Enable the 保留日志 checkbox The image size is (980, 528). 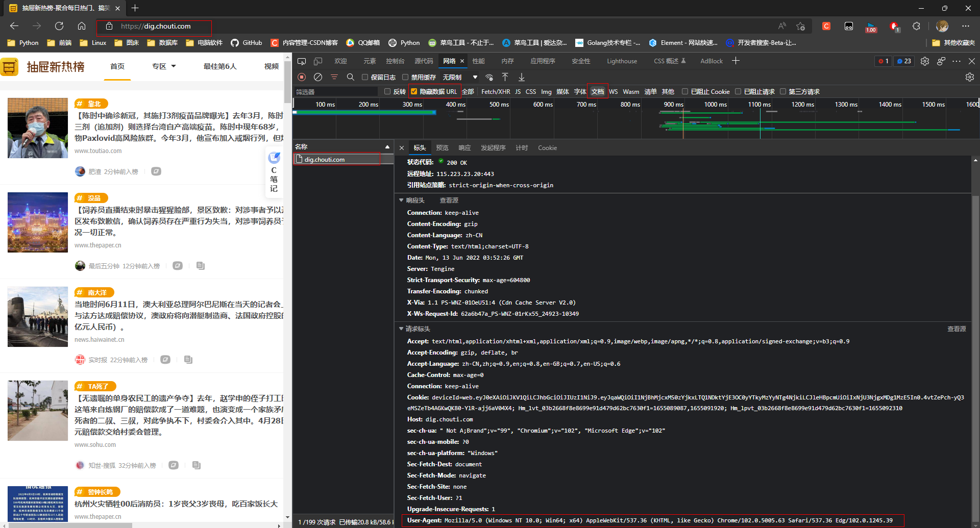click(365, 77)
